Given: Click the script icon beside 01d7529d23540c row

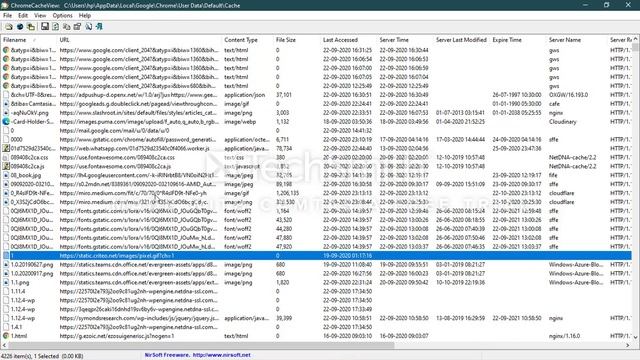Looking at the screenshot, I should coord(6,148).
